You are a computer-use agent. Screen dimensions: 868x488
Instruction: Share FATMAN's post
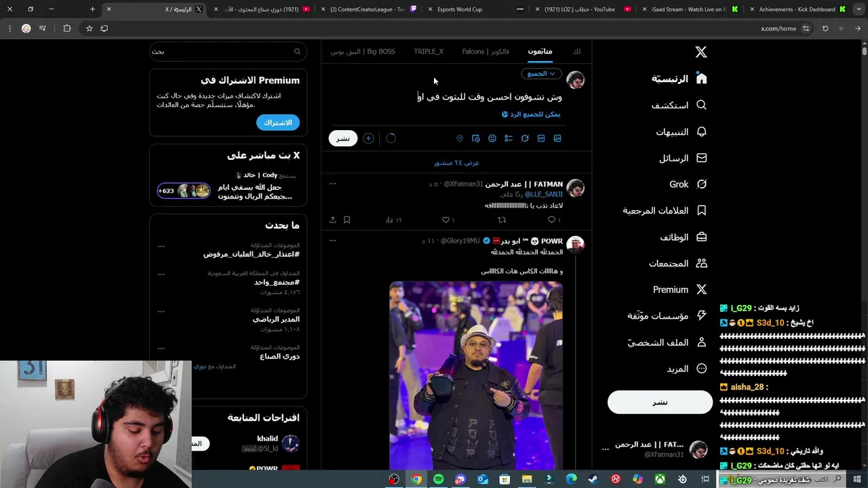(x=333, y=220)
